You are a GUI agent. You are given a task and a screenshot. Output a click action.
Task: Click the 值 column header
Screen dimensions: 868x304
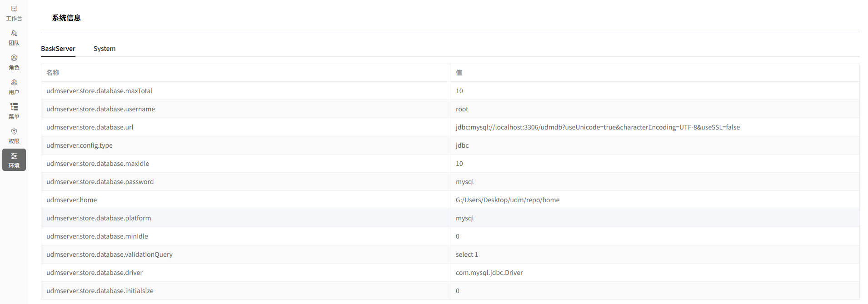coord(459,73)
